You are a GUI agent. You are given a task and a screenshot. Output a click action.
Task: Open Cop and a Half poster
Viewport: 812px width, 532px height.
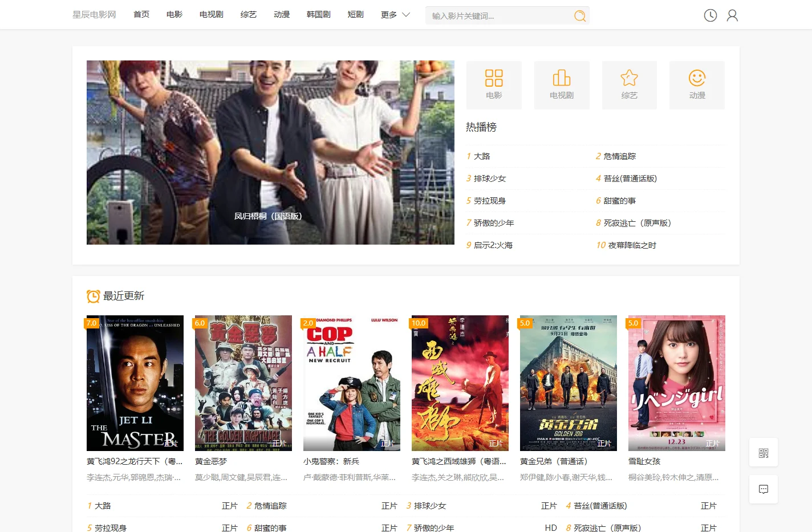tap(352, 383)
